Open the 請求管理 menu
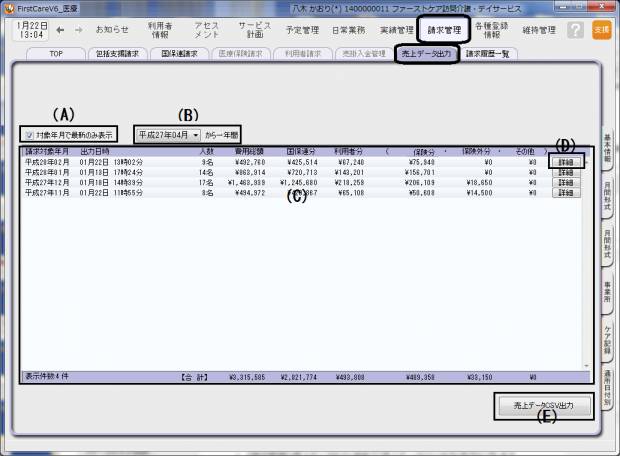The width and height of the screenshot is (620, 456). (445, 30)
